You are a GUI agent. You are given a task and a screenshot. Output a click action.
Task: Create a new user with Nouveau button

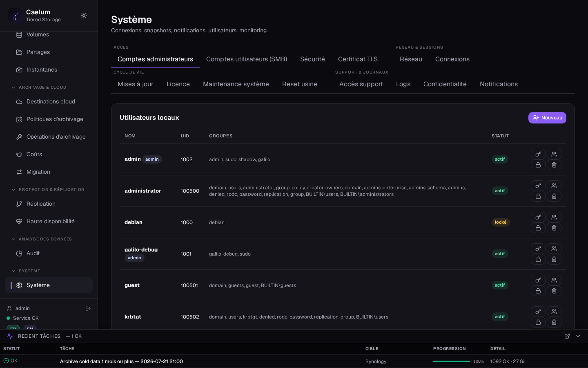point(547,118)
